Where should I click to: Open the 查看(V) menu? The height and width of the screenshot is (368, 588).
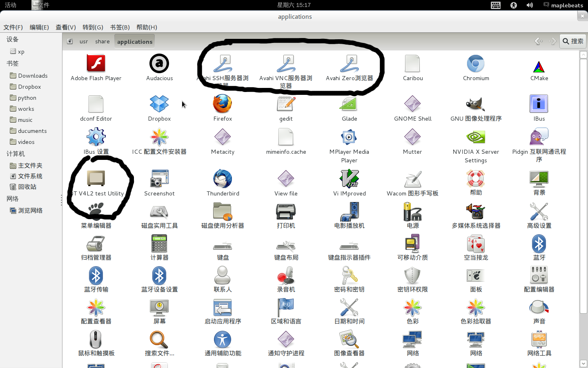pyautogui.click(x=66, y=27)
